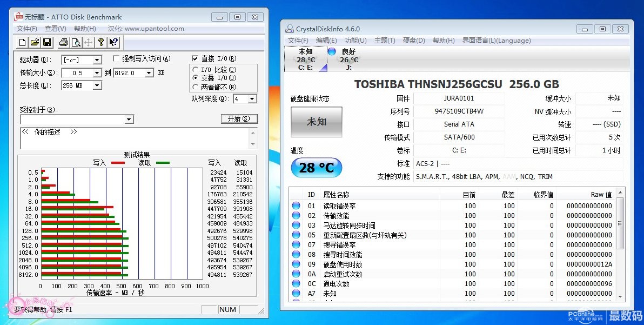Click the yellow question mark About icon

click(100, 42)
